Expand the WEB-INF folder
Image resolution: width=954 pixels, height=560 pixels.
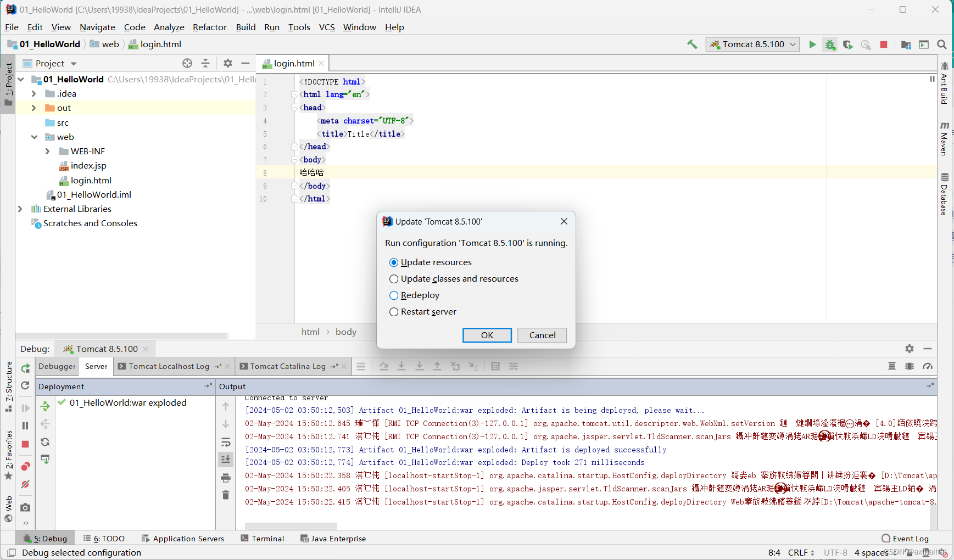pos(47,152)
